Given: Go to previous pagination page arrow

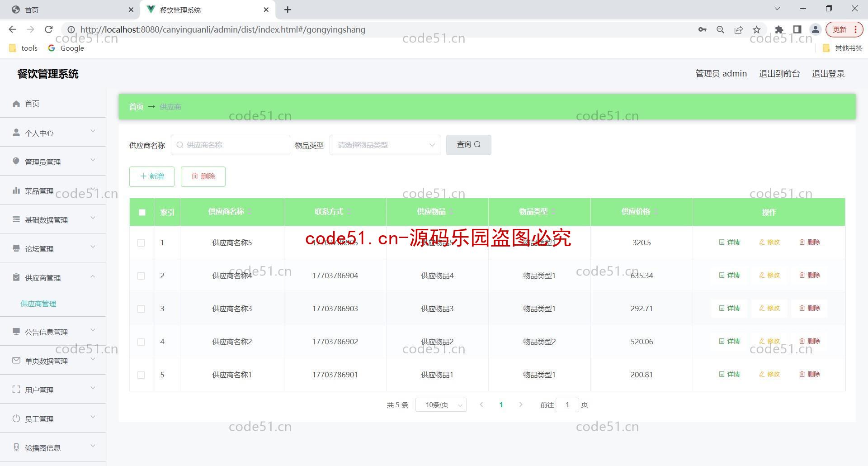Looking at the screenshot, I should [x=481, y=404].
